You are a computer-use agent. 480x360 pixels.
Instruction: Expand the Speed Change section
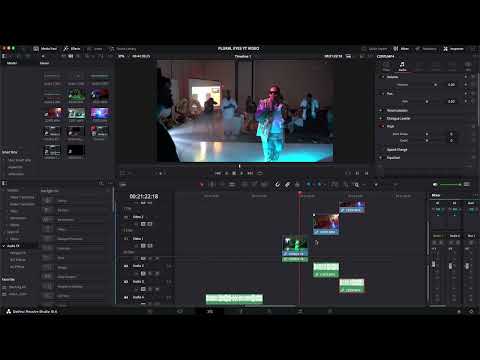(x=397, y=150)
